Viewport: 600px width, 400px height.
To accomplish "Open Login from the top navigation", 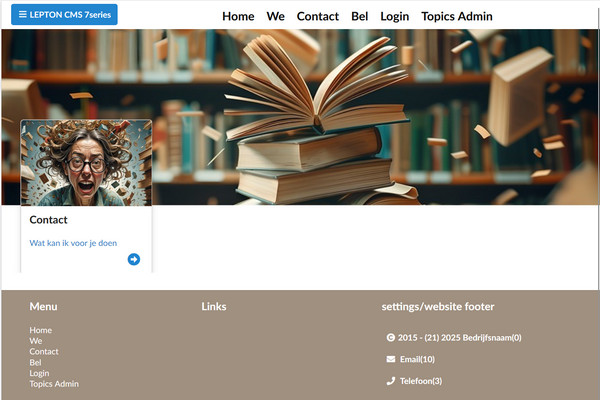I will pyautogui.click(x=395, y=16).
